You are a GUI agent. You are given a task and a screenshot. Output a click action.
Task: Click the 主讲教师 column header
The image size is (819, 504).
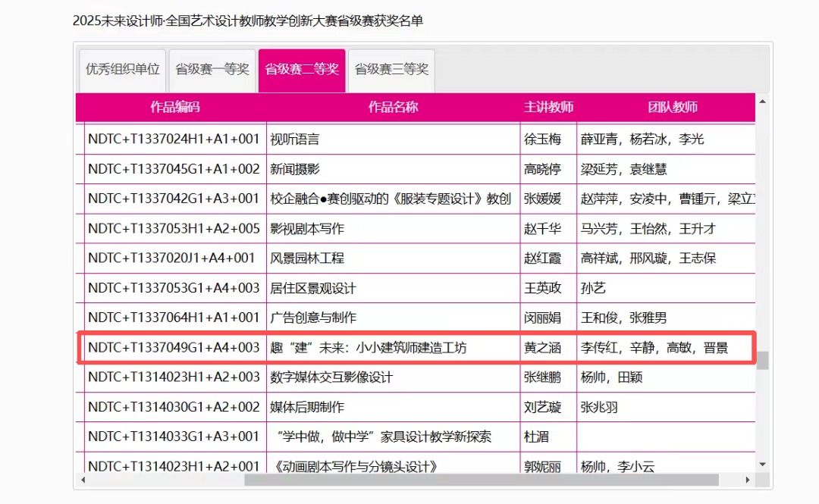click(548, 107)
